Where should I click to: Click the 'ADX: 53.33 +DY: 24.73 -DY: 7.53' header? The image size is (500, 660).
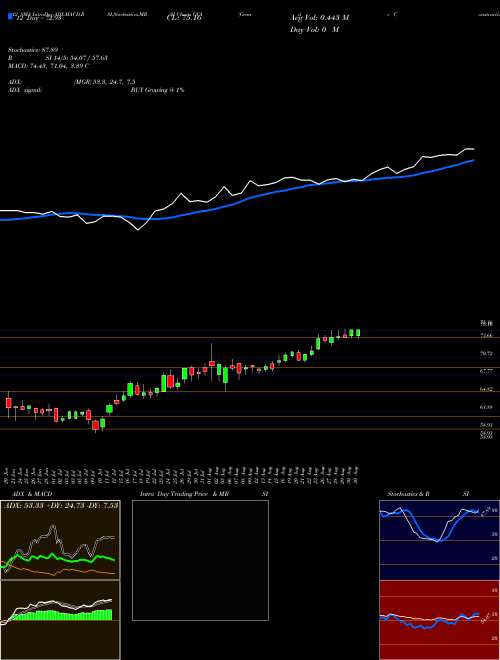click(61, 505)
